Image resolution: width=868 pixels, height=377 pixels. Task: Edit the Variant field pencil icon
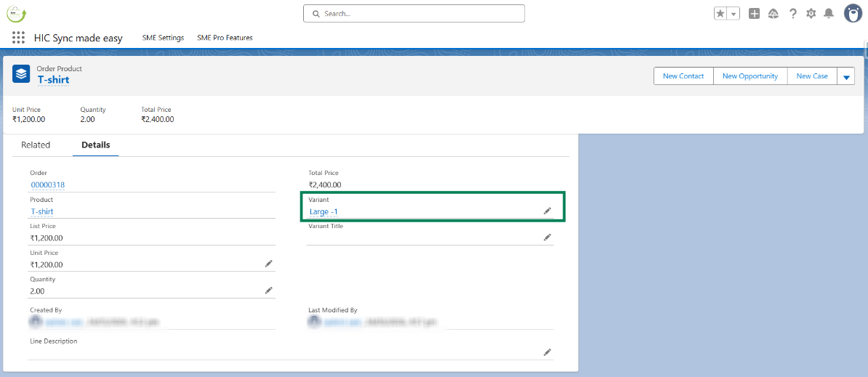pos(547,211)
